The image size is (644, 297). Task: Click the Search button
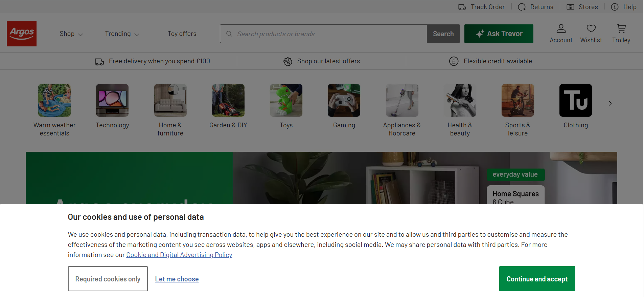pos(443,34)
